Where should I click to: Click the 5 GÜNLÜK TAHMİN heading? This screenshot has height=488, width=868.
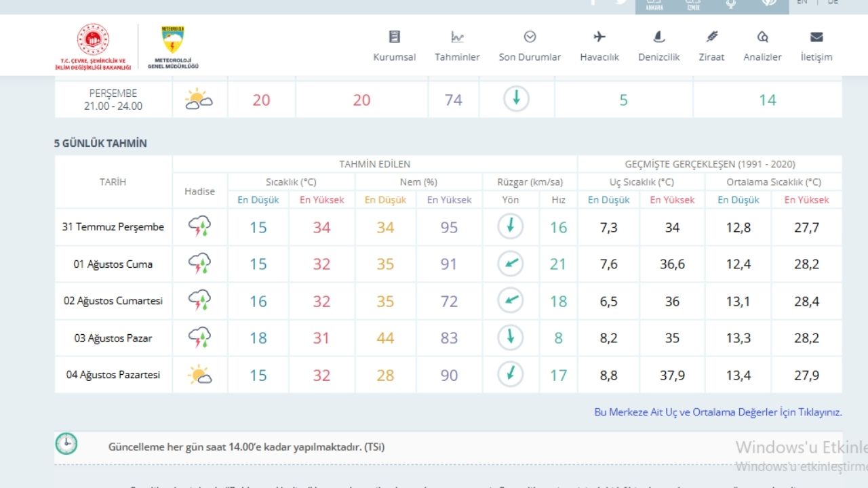pos(100,143)
